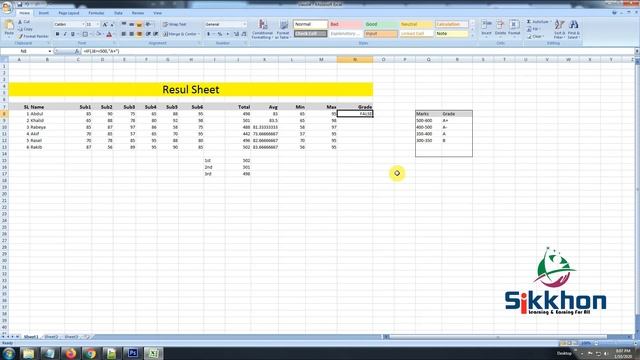Viewport: 640px width, 360px height.
Task: Click the Office button
Action: [7, 7]
